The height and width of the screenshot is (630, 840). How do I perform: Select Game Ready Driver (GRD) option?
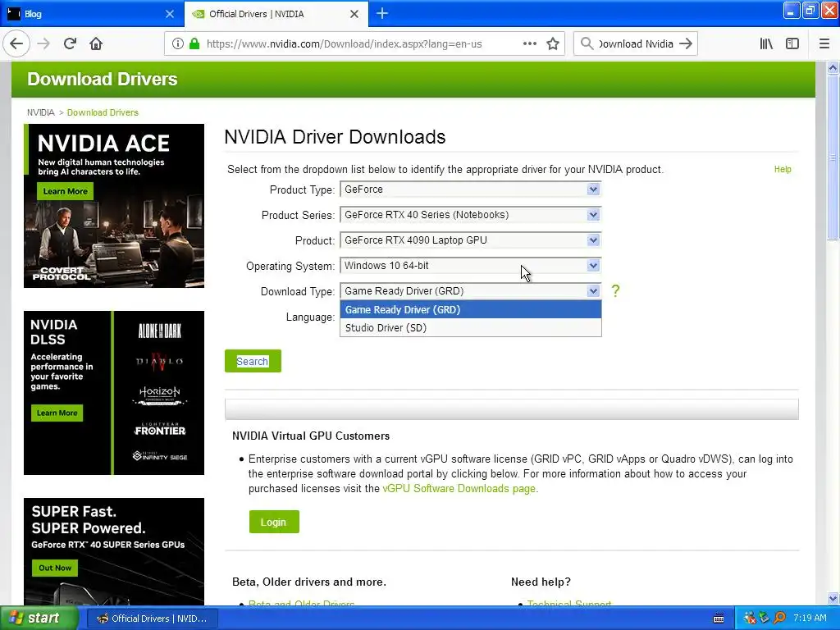point(470,309)
